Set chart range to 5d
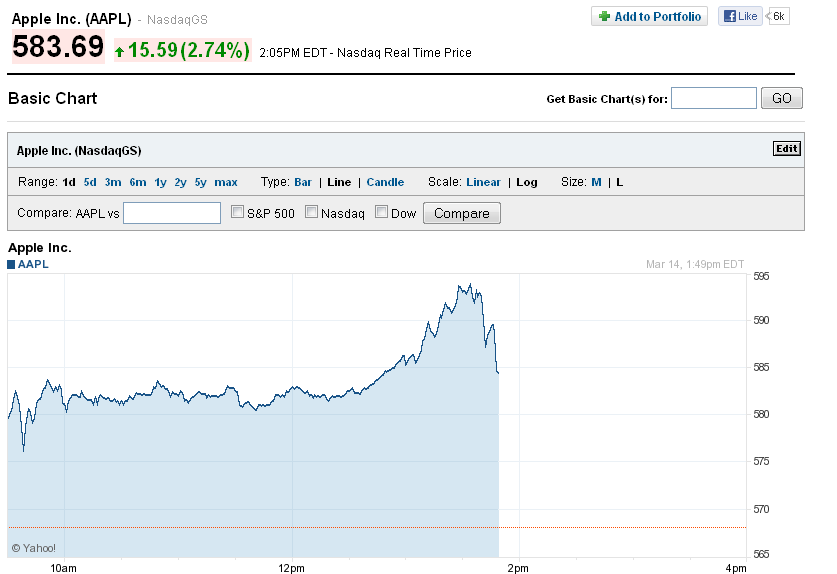The width and height of the screenshot is (837, 574). (x=90, y=182)
